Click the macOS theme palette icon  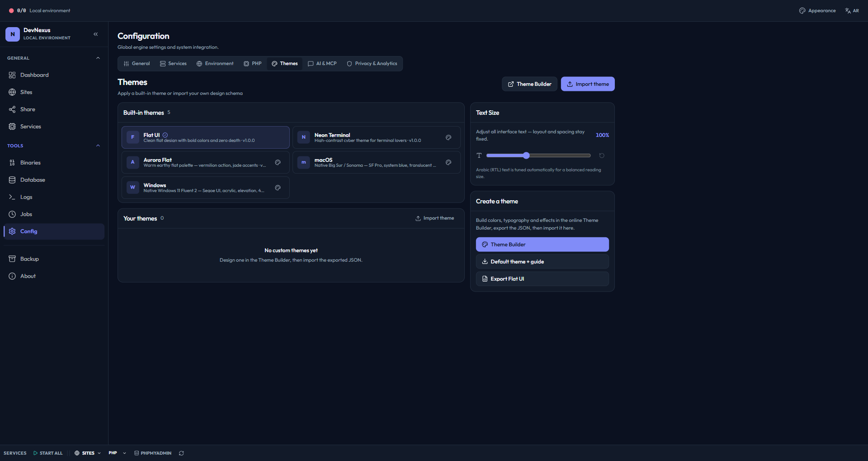(448, 162)
